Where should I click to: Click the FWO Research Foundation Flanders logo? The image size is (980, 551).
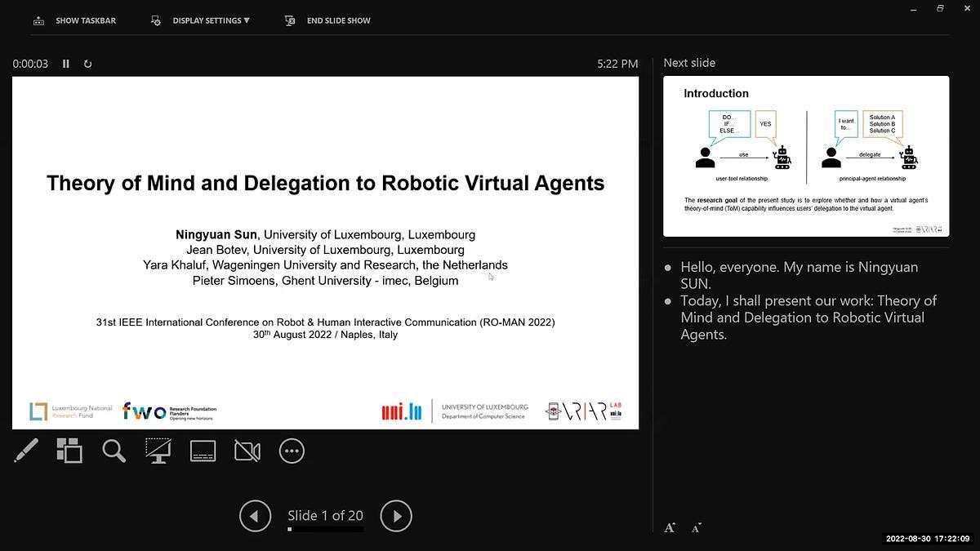click(169, 411)
